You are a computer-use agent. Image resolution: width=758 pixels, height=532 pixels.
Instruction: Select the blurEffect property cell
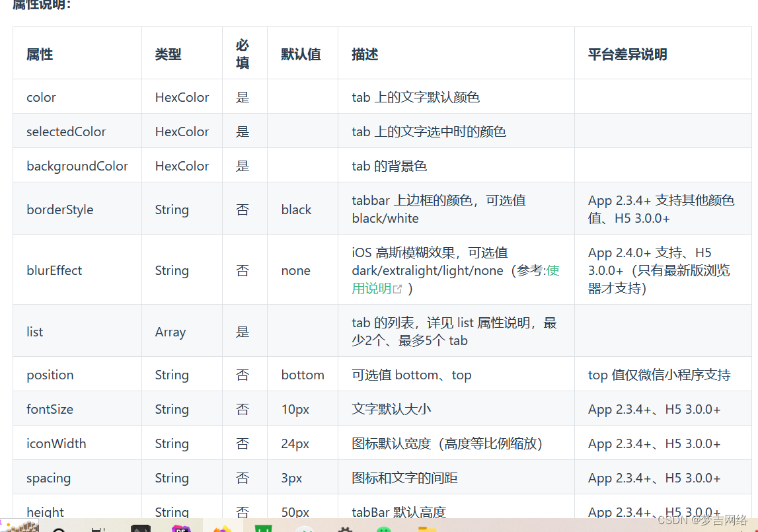[54, 270]
